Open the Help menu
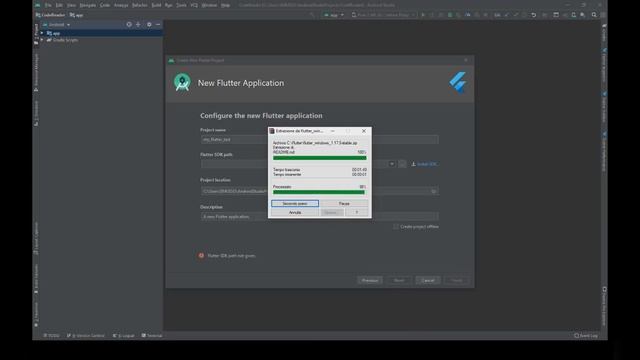The width and height of the screenshot is (640, 360). [x=225, y=5]
